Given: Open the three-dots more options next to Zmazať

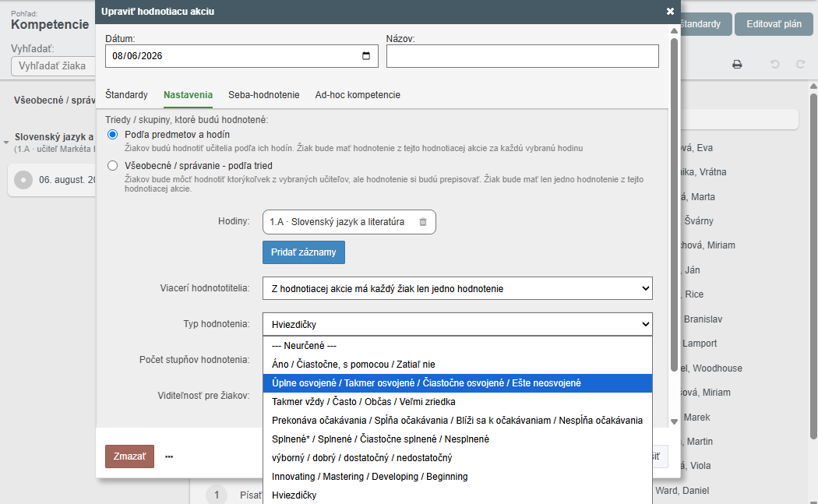Looking at the screenshot, I should [169, 456].
